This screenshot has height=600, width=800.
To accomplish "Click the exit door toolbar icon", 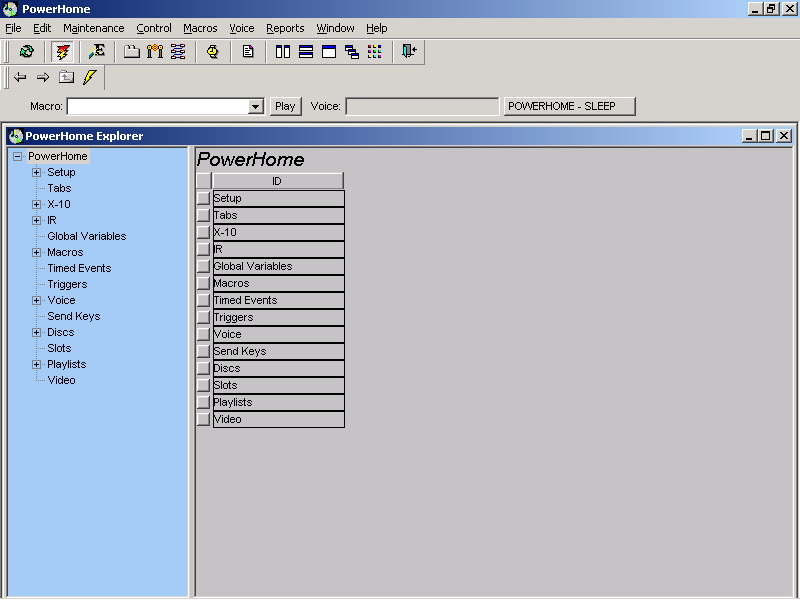I will 409,51.
